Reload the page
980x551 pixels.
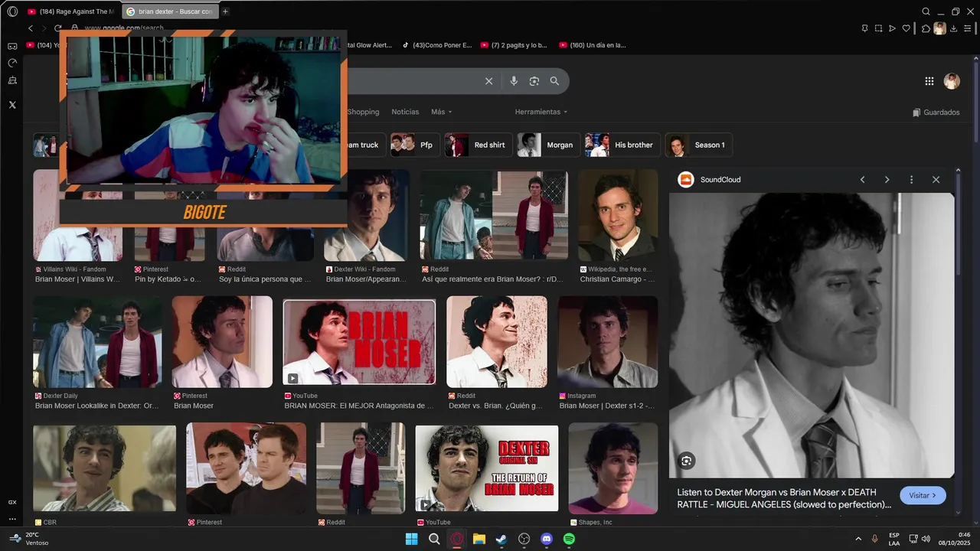tap(57, 28)
